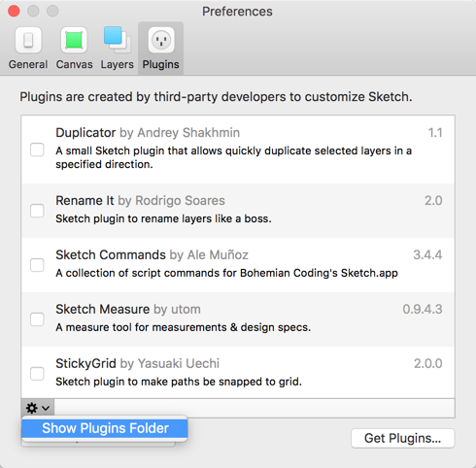The height and width of the screenshot is (468, 476).
Task: Open the Canvas preferences icon
Action: (x=74, y=40)
